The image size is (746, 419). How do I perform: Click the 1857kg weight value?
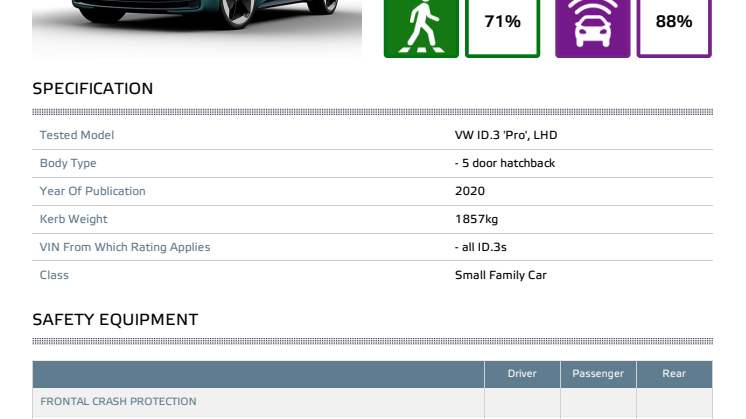click(476, 219)
